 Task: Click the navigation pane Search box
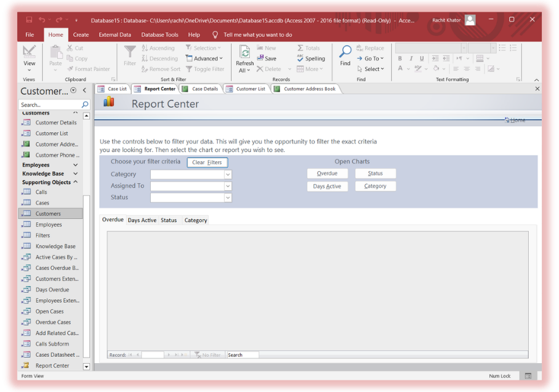coord(49,105)
